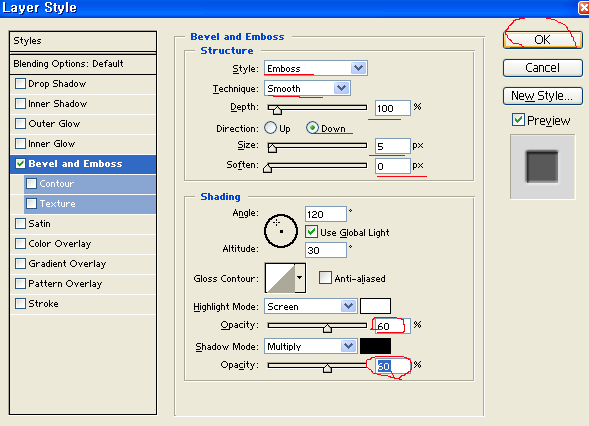Click the OK button
Screen dimensions: 589x426
pyautogui.click(x=542, y=40)
